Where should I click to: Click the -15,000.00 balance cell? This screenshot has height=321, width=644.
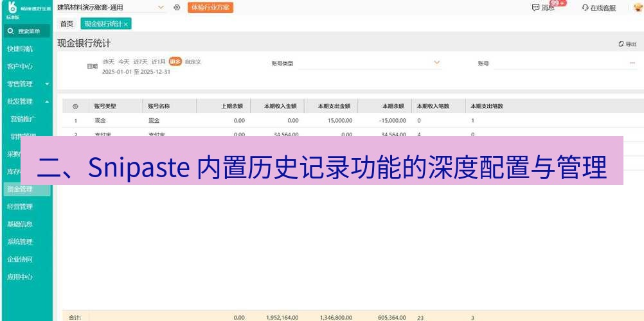[x=392, y=121]
